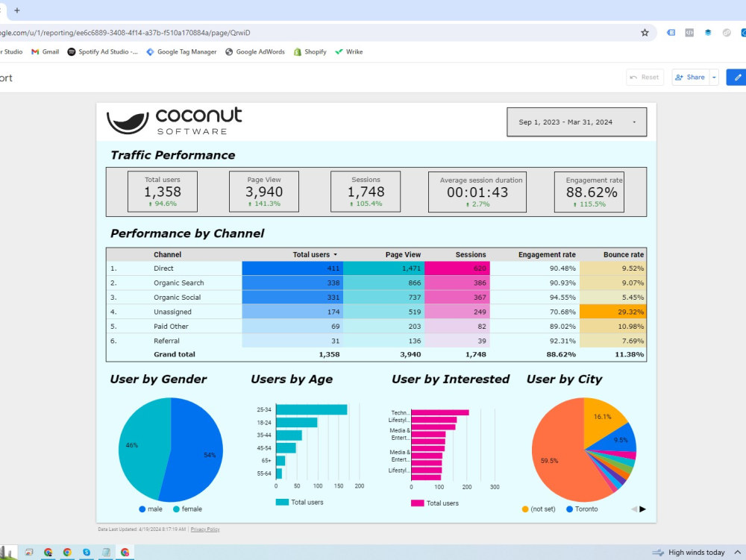The image size is (746, 560).
Task: Click the female legend color dot
Action: (177, 509)
